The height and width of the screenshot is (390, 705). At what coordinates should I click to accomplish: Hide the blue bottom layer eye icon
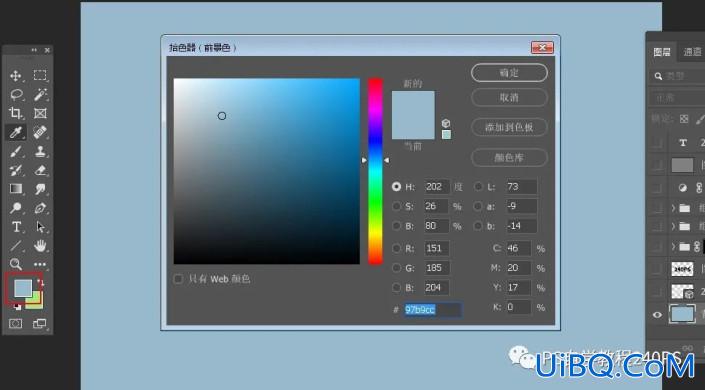pyautogui.click(x=657, y=314)
